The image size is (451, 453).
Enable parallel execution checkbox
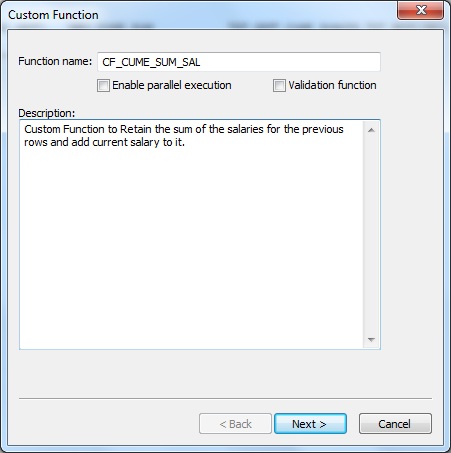pos(103,85)
